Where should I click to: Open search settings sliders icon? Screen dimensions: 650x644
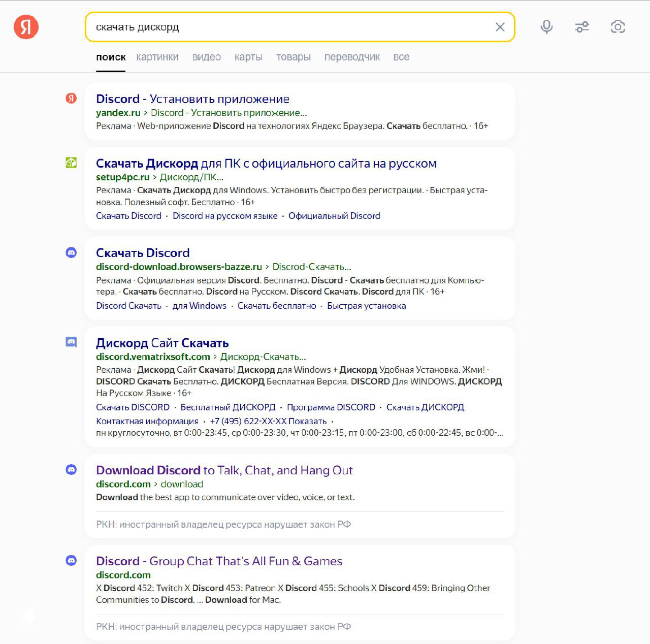click(582, 27)
